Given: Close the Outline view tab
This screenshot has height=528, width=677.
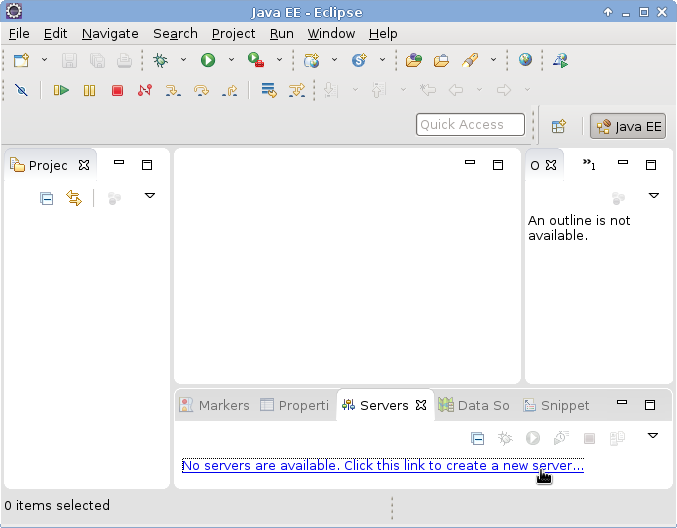Looking at the screenshot, I should pos(551,165).
